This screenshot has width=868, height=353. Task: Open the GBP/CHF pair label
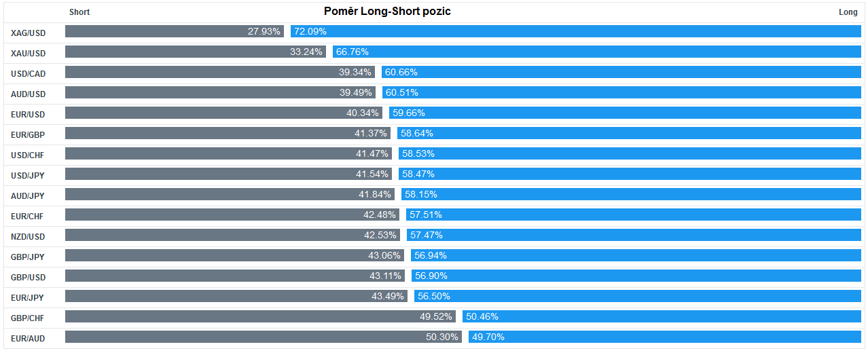28,317
